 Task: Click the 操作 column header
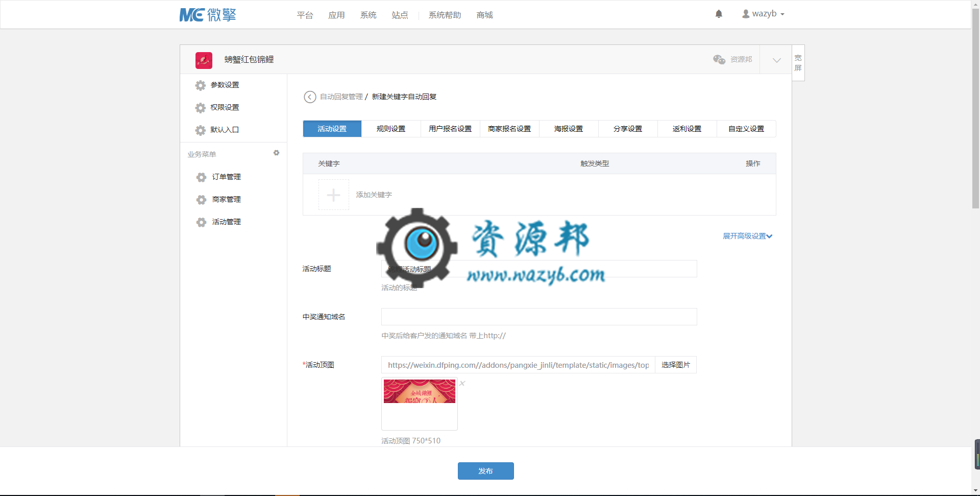tap(753, 164)
